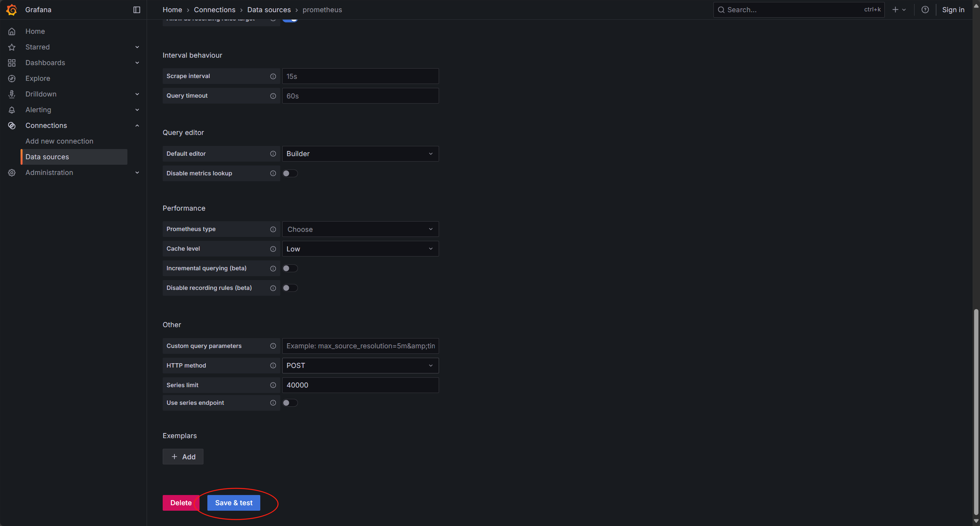Click the Drilldown icon in sidebar

(12, 94)
